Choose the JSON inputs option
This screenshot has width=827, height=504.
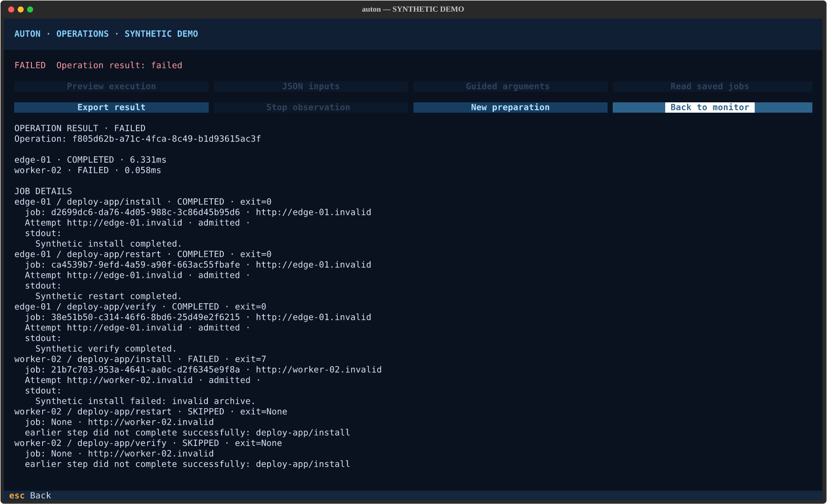(x=311, y=86)
